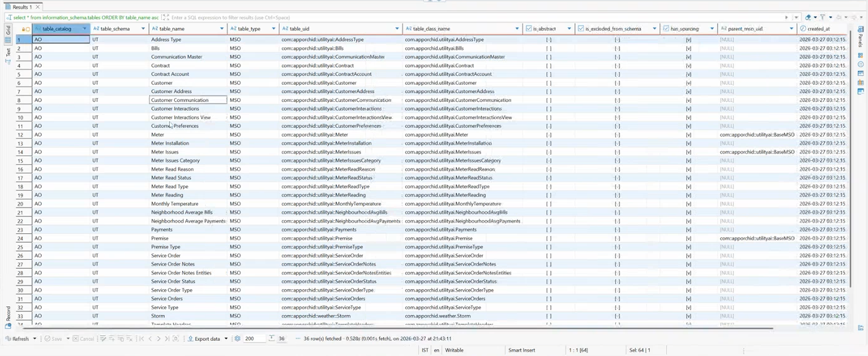868x356 pixels.
Task: Toggle is_abstract checkbox for the Premise row
Action: [548, 238]
